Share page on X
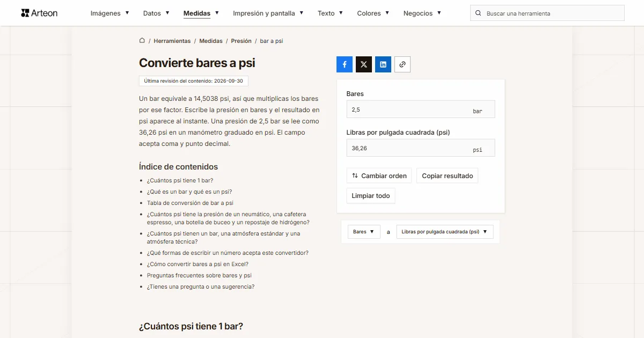 364,64
